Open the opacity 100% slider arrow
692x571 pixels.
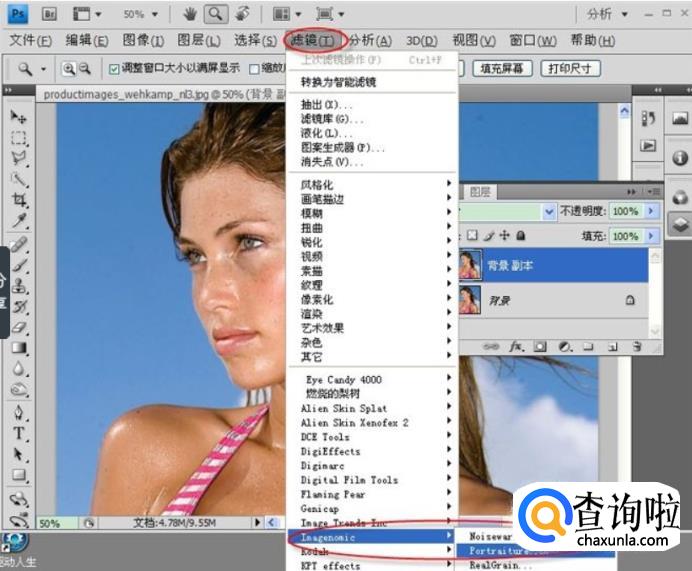[651, 211]
